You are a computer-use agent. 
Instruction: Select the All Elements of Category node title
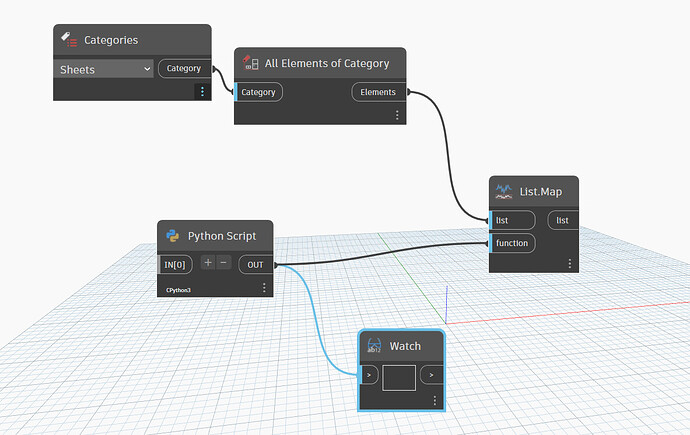(327, 63)
